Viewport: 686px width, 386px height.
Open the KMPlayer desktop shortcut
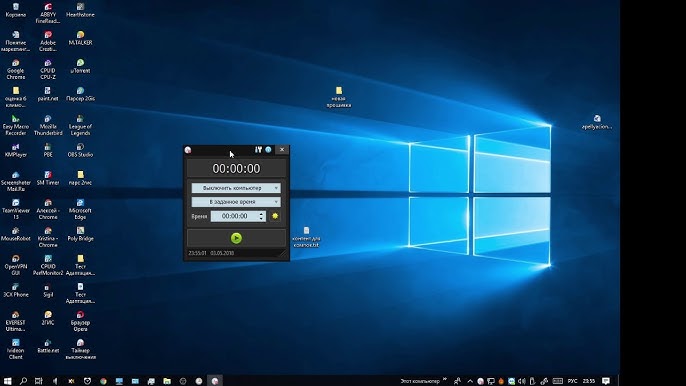pos(16,150)
